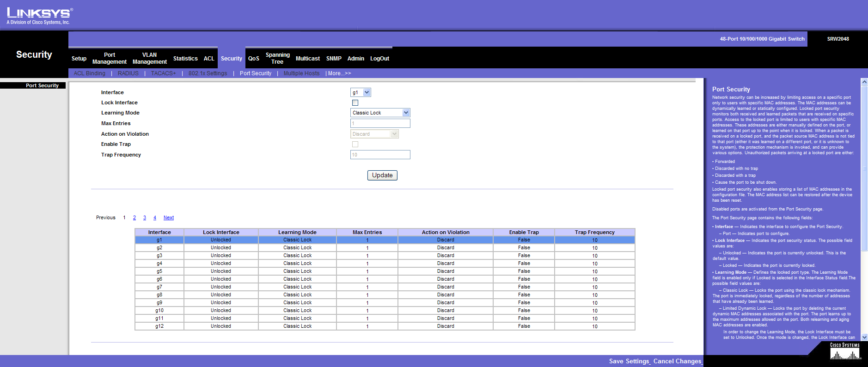Go to the RADIUS submenu
The width and height of the screenshot is (868, 367).
[x=128, y=73]
